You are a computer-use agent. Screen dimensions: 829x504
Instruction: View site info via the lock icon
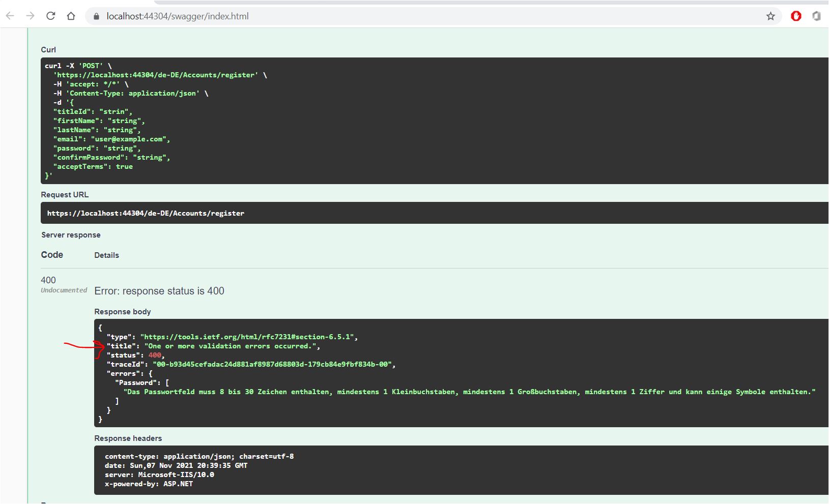pos(96,16)
